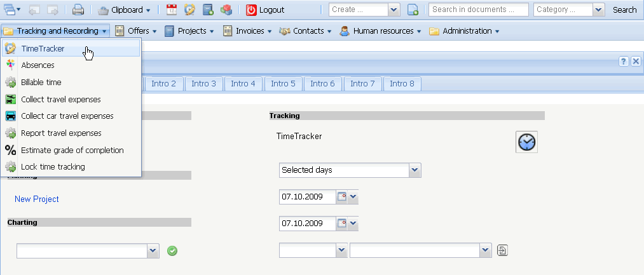Click the colored cubes toolbar icon
Viewport: 644px width, 275px height.
(226, 10)
